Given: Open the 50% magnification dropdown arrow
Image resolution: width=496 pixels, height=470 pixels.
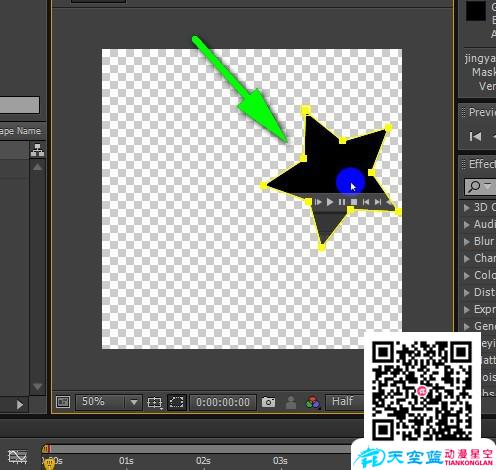Looking at the screenshot, I should click(134, 402).
